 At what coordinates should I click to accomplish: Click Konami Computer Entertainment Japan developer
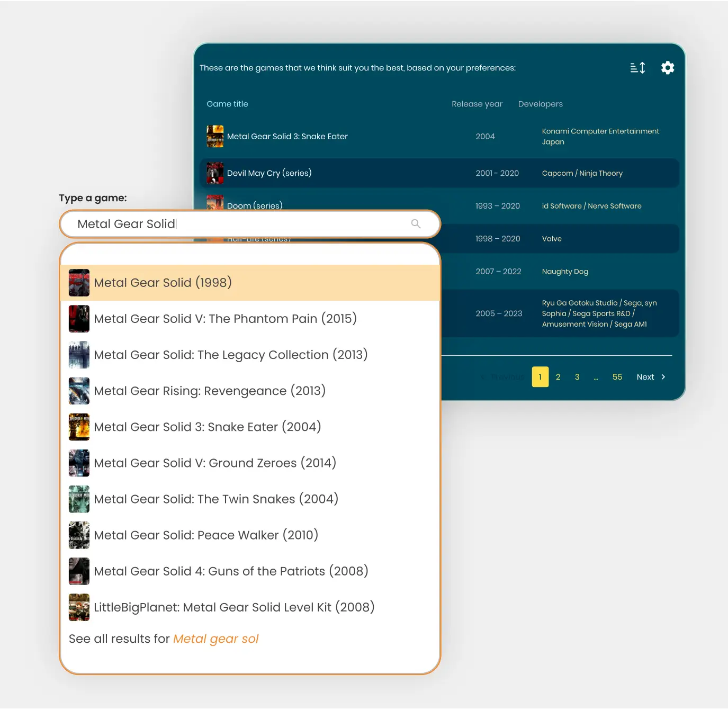[600, 137]
